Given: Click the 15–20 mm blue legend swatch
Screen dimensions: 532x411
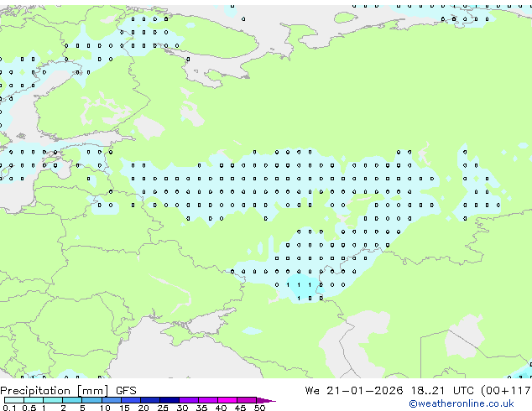Looking at the screenshot, I should pos(130,400).
